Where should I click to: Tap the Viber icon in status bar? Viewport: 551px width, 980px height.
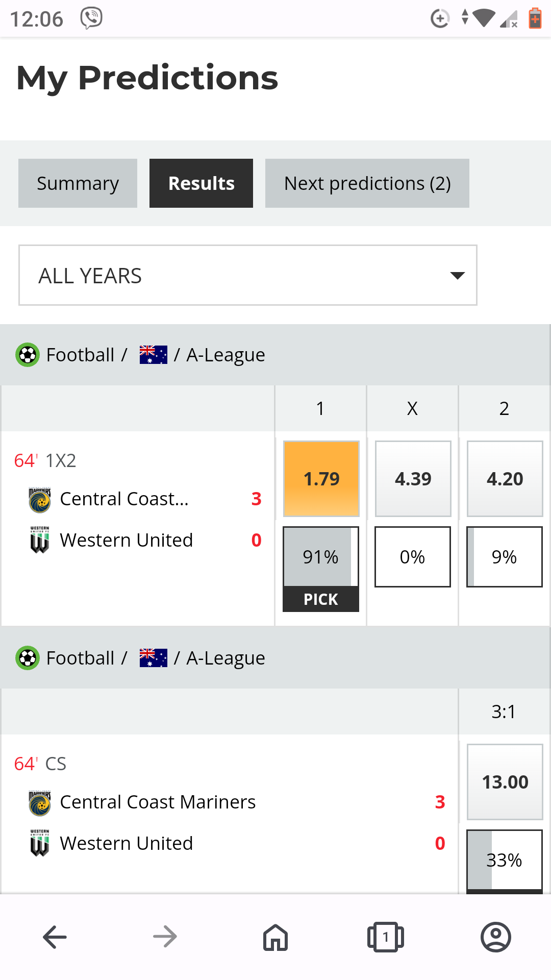click(x=91, y=18)
